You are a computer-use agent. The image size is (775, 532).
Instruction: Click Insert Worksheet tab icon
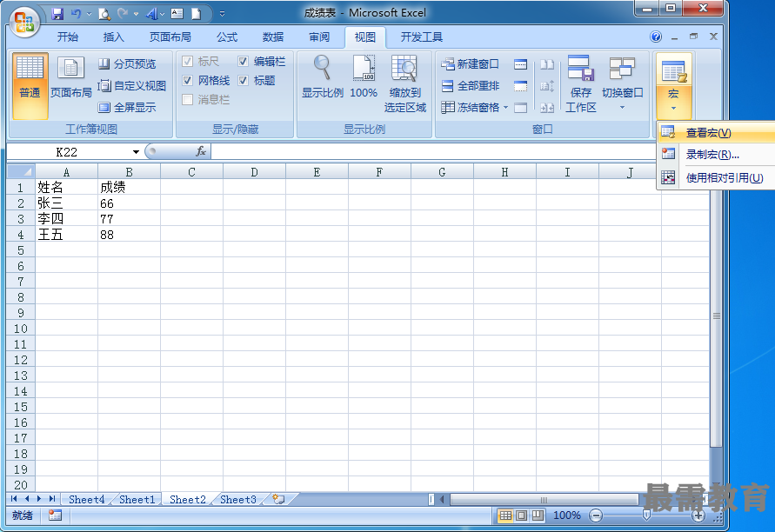(278, 499)
